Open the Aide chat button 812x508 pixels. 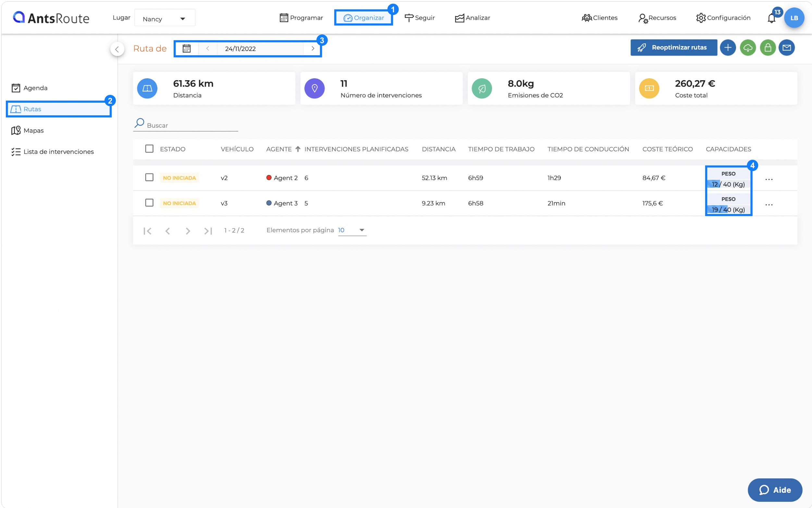pos(775,490)
